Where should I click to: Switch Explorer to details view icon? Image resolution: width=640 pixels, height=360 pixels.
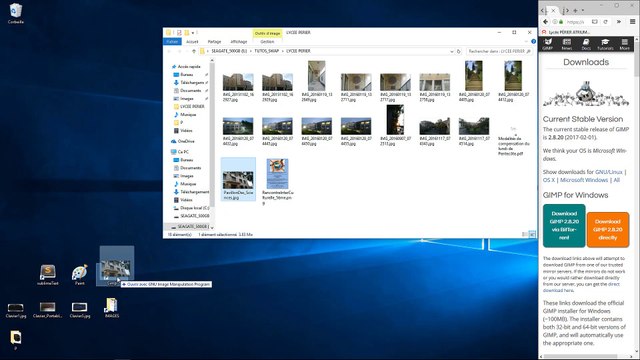point(524,234)
